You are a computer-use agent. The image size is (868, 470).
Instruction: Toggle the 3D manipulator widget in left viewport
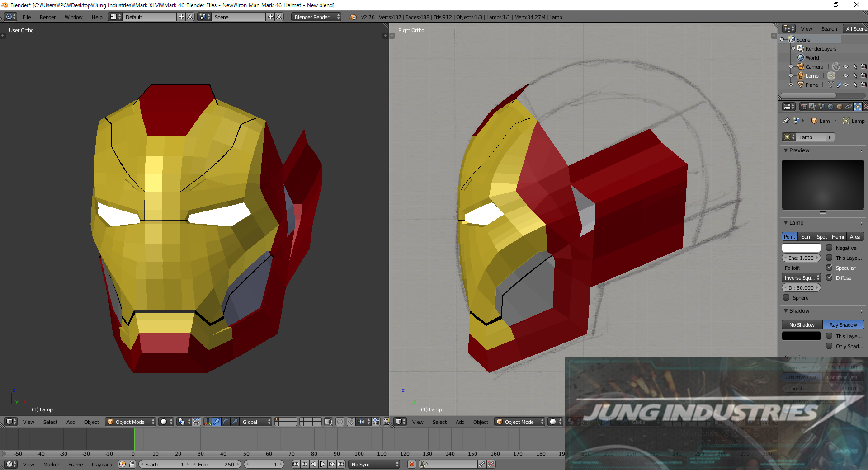click(x=208, y=422)
